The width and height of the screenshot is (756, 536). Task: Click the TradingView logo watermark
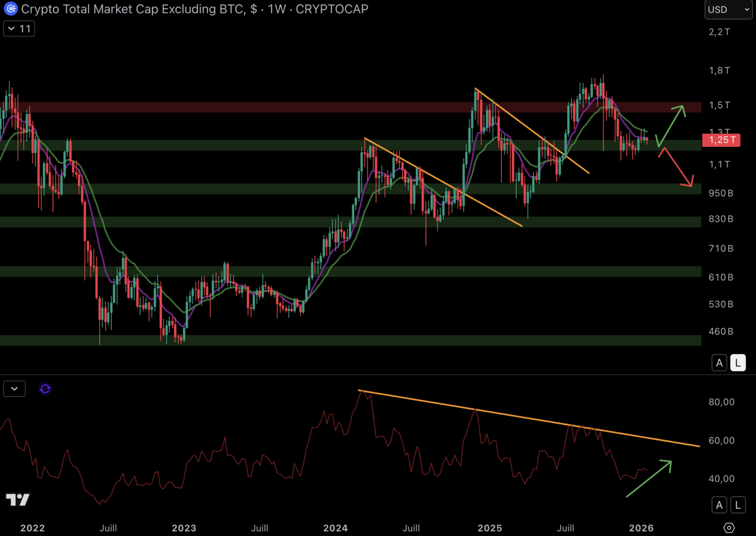pos(18,499)
